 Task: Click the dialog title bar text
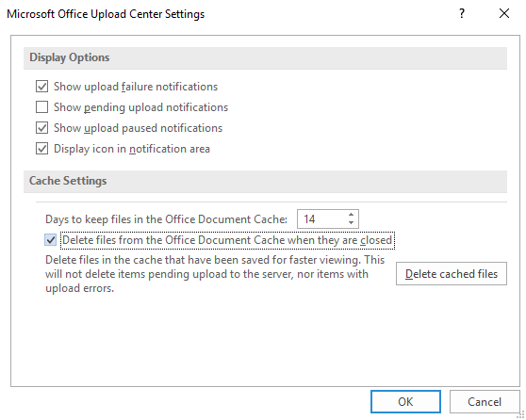[106, 14]
